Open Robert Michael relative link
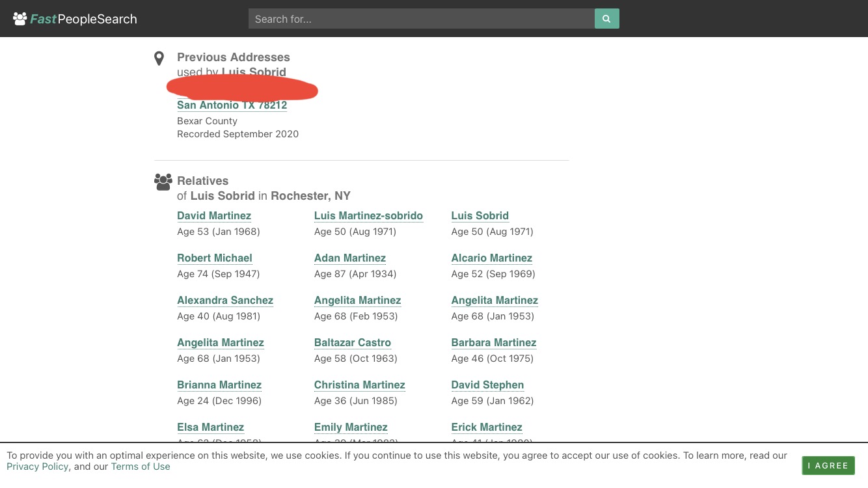The image size is (868, 488). (215, 258)
